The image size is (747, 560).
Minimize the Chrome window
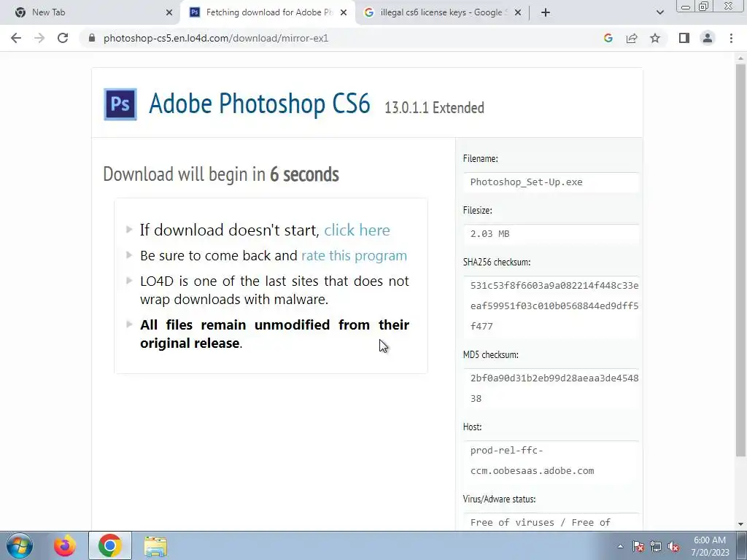686,7
